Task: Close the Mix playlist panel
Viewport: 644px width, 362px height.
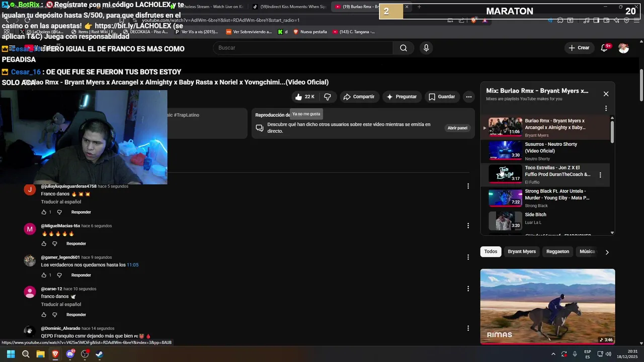Action: tap(606, 94)
